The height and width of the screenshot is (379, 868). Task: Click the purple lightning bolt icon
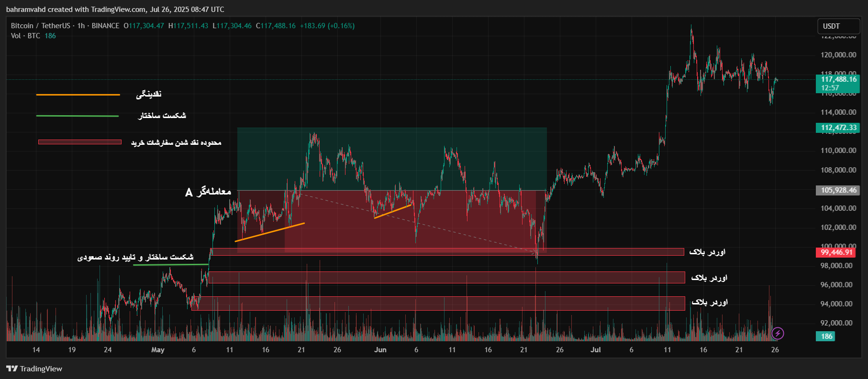[778, 333]
